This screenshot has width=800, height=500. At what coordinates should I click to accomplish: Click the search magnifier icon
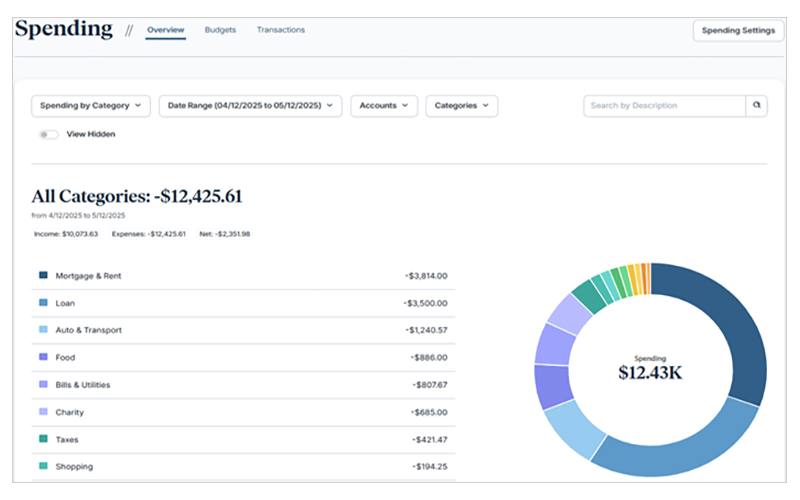[x=757, y=105]
